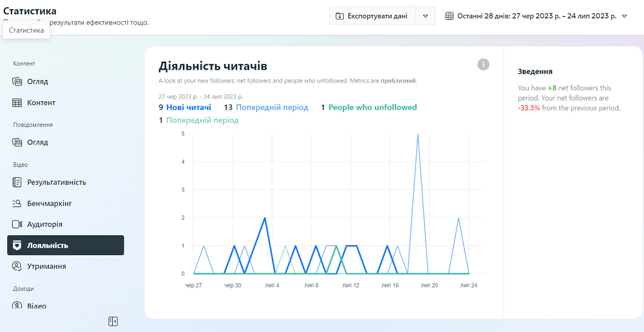Click the приблизний link in description
The width and height of the screenshot is (644, 332).
click(x=398, y=81)
